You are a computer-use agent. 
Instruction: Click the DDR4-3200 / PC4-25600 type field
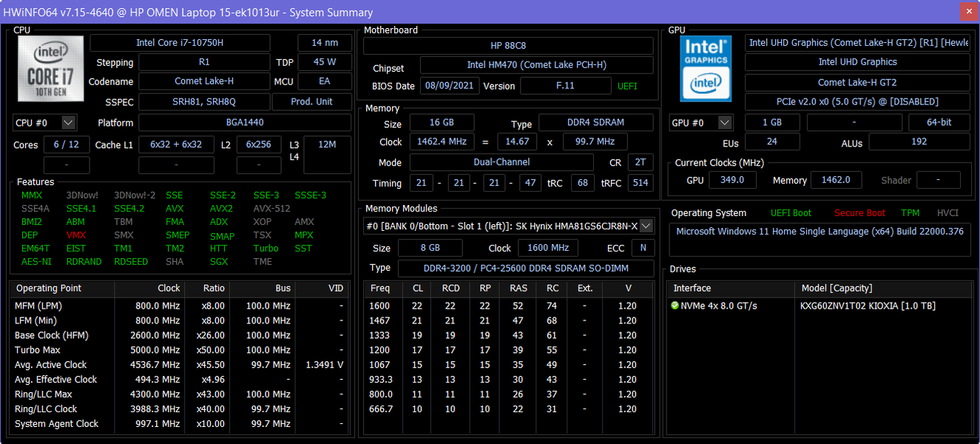tap(525, 268)
